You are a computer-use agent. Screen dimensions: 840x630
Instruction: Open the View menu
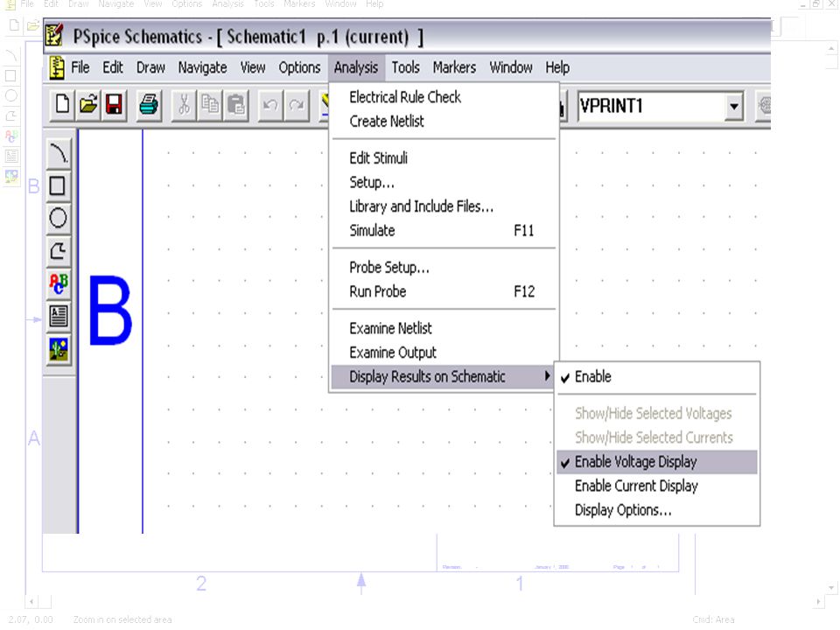(x=252, y=67)
